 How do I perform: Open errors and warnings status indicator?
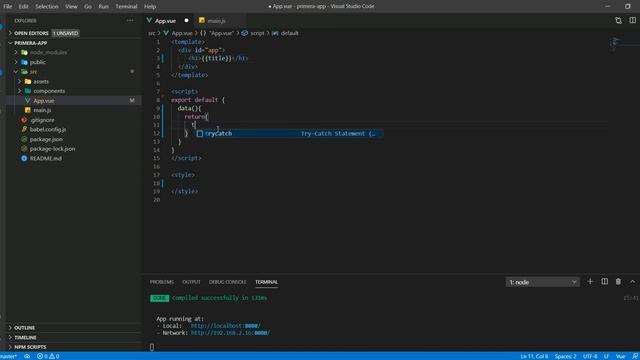click(48, 356)
